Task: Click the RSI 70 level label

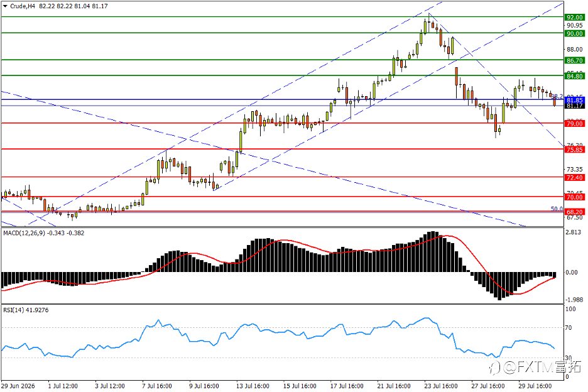Action: click(x=569, y=328)
